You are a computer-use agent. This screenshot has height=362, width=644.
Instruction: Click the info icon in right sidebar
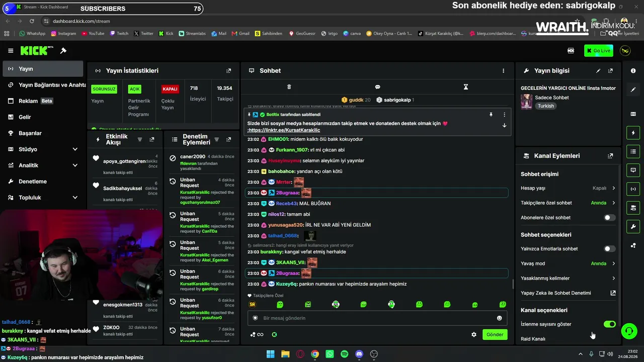[633, 71]
